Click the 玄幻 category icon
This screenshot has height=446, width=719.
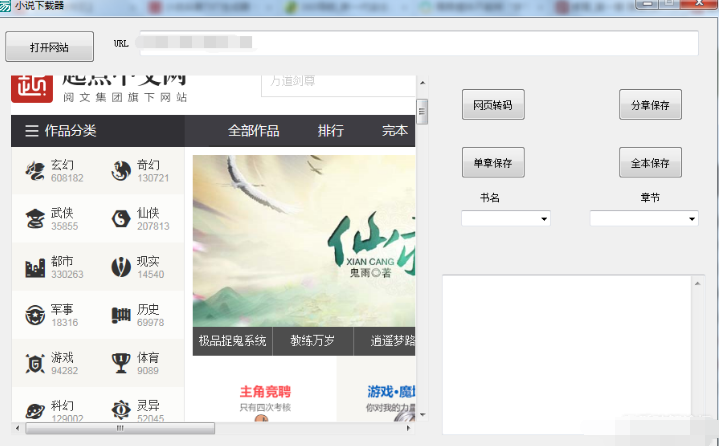click(x=35, y=171)
